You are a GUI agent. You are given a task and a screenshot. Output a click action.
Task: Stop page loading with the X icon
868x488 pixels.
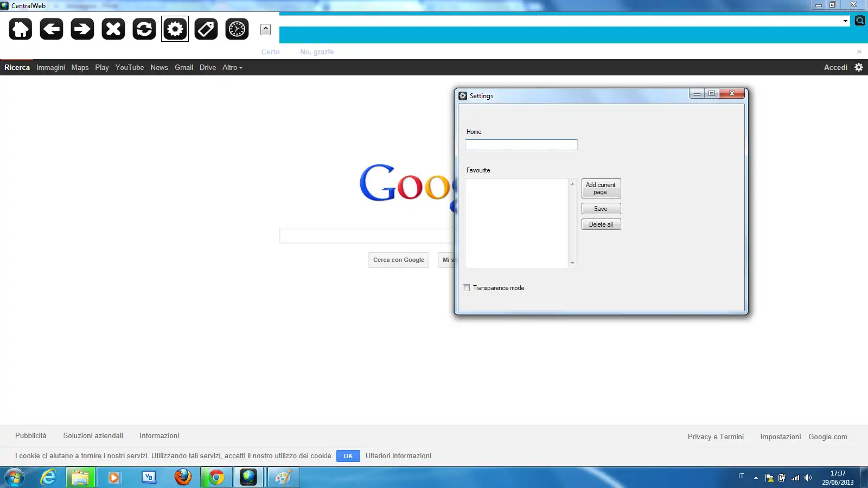pyautogui.click(x=113, y=29)
